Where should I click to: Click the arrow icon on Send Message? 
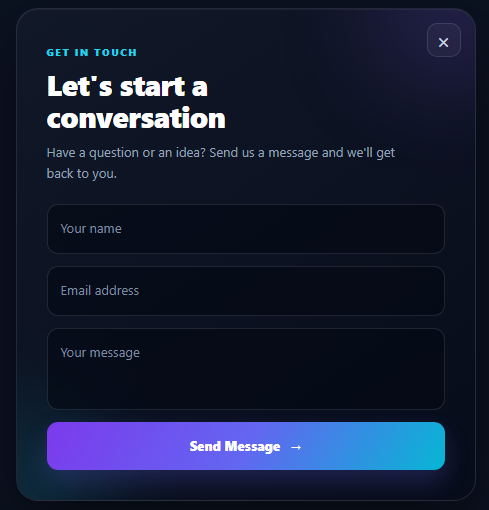pos(296,447)
